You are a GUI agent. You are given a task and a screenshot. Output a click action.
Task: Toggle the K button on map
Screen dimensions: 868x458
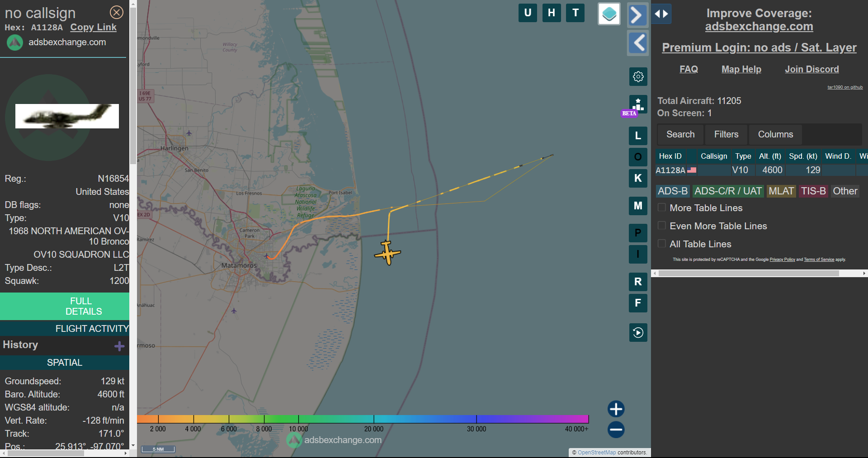point(638,178)
